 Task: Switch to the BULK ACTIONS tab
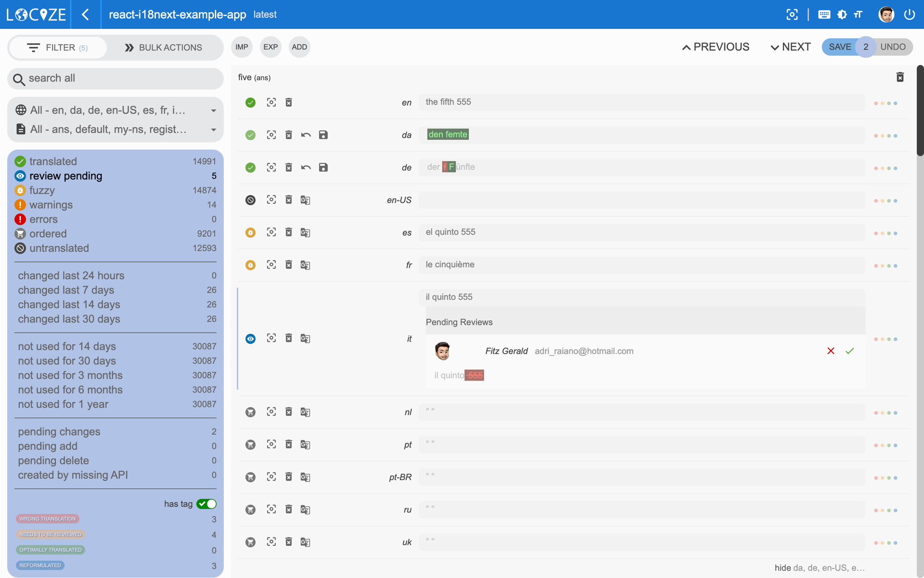click(x=164, y=47)
